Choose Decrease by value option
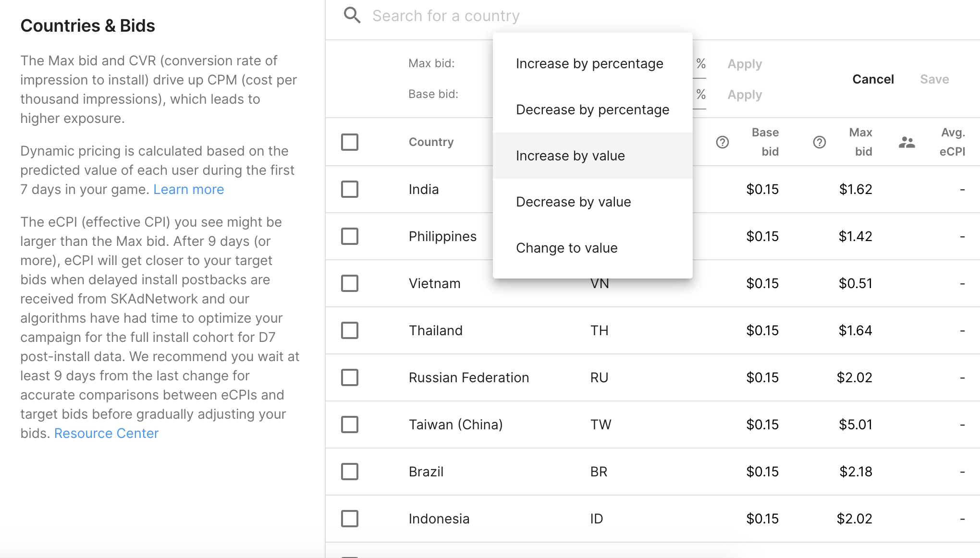The image size is (980, 558). pos(573,202)
